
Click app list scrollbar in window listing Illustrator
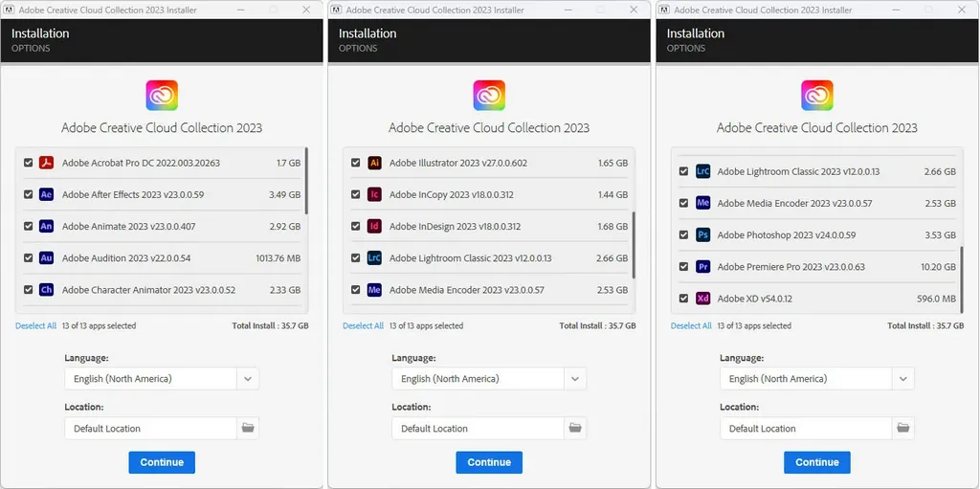coord(634,245)
